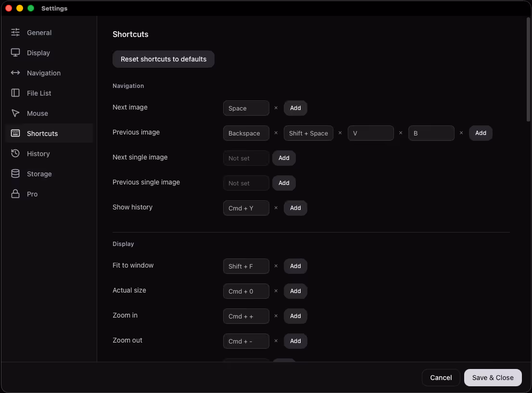Add a shortcut for Next single image
532x393 pixels.
point(284,158)
